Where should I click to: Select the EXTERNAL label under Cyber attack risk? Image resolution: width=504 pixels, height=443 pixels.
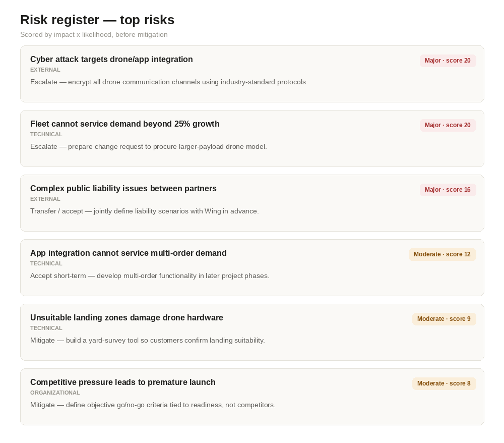[x=45, y=70]
